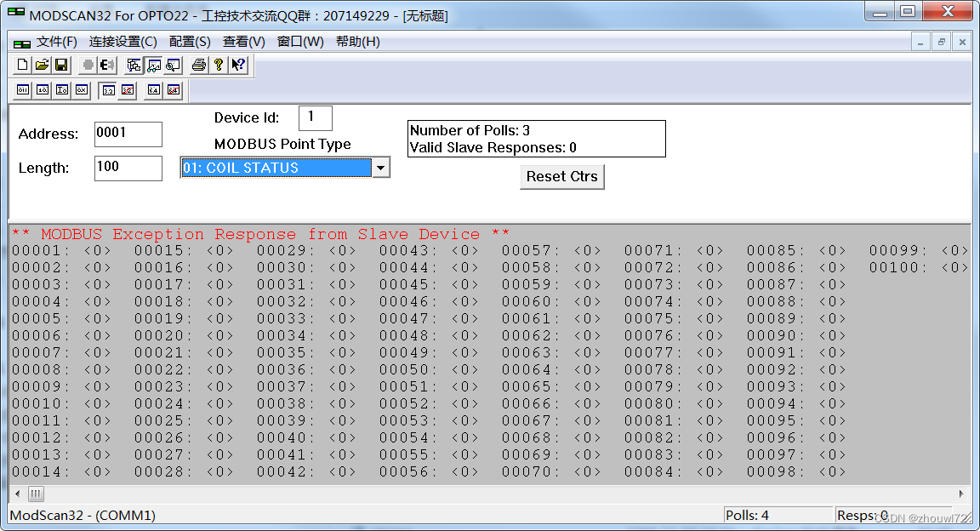Toggle the Show Data glasses icon
This screenshot has width=980, height=531.
click(154, 65)
